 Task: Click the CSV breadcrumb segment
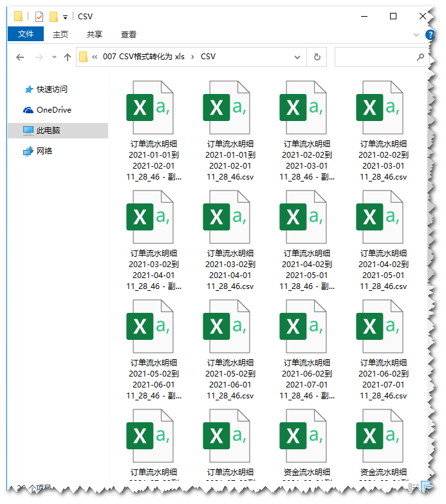[x=208, y=57]
